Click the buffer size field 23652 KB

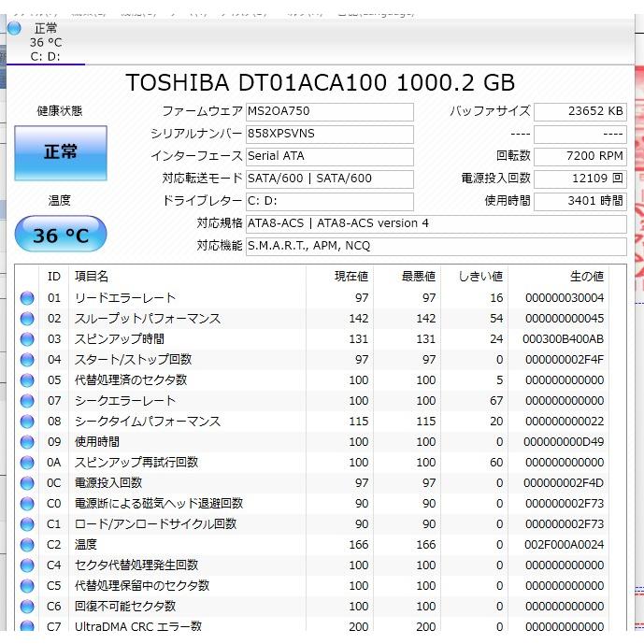pos(580,112)
